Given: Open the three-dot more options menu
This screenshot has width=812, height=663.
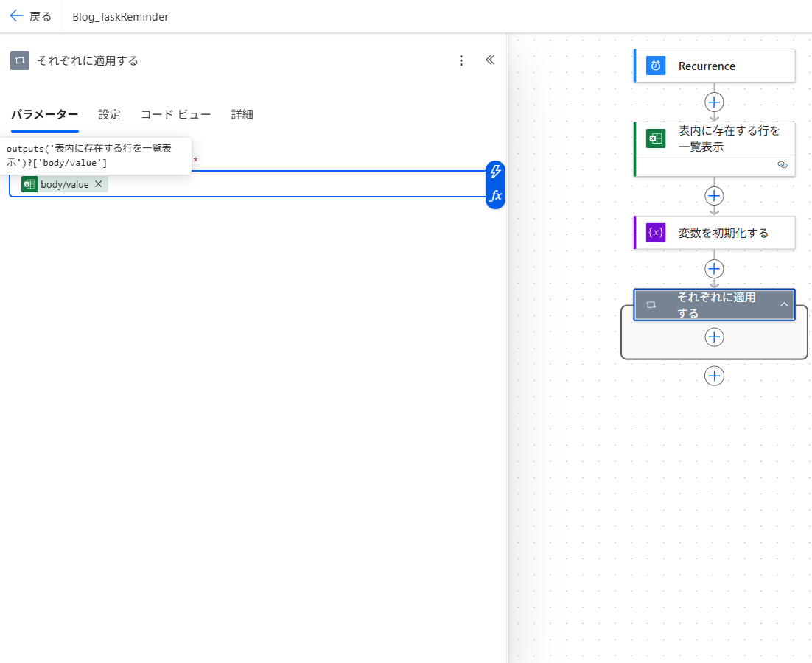Looking at the screenshot, I should pyautogui.click(x=461, y=60).
